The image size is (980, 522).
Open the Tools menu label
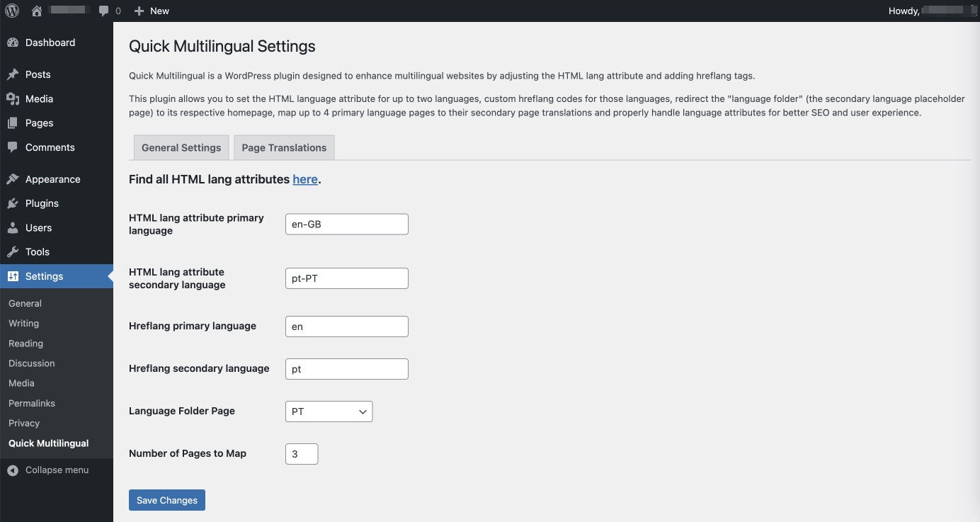click(38, 252)
